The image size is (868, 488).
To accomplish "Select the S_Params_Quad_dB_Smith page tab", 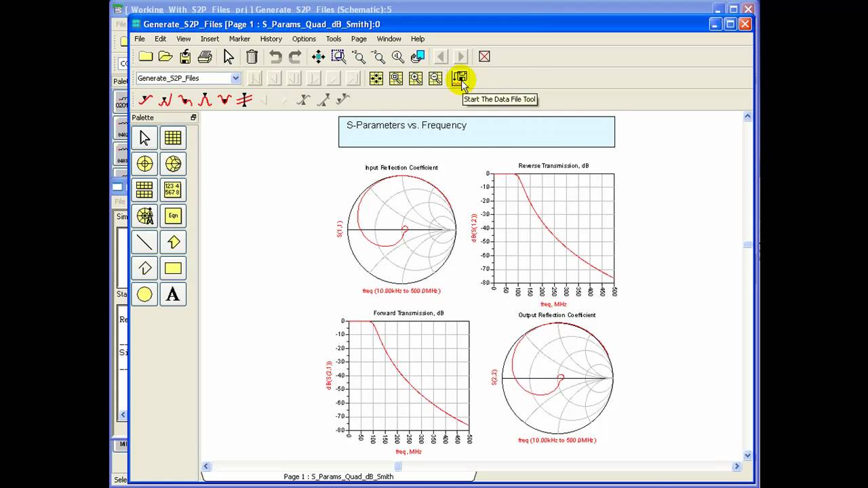I will tap(338, 476).
